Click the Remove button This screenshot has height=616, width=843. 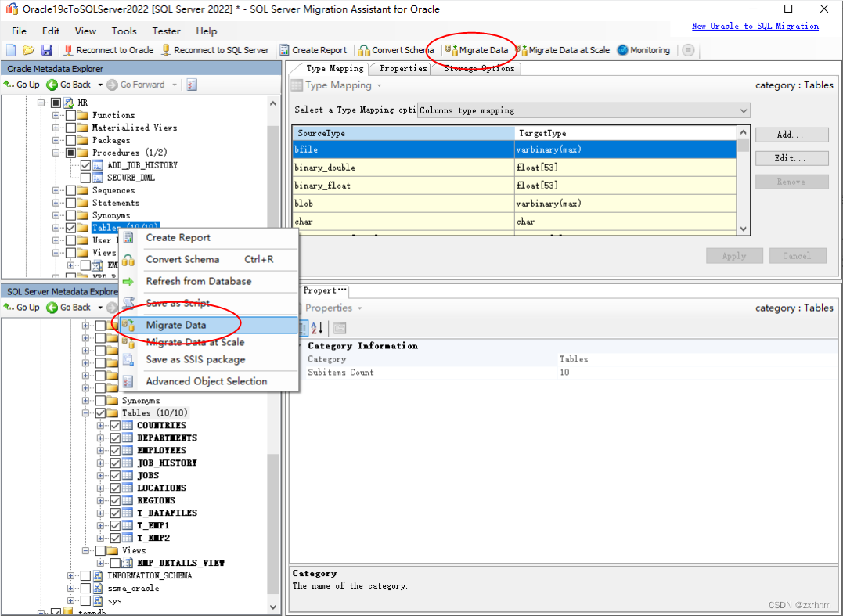(x=791, y=182)
